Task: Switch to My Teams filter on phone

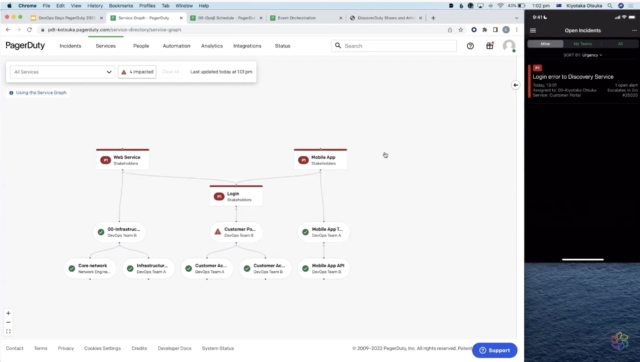Action: click(582, 44)
